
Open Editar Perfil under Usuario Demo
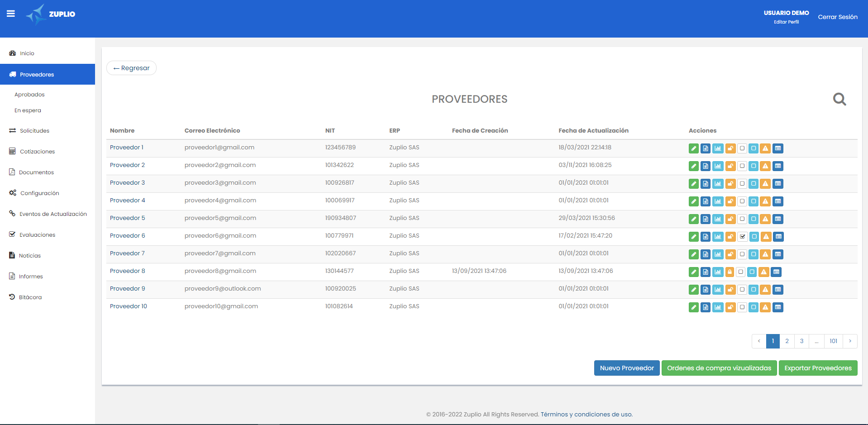(786, 22)
